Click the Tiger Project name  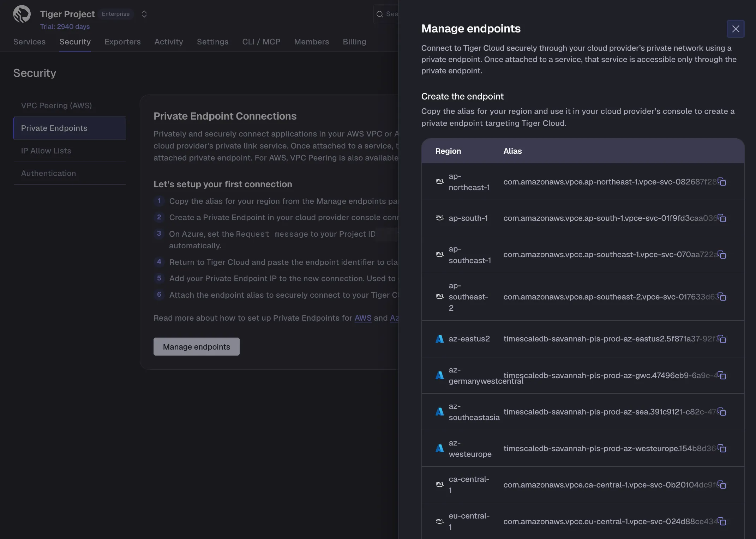coord(67,14)
